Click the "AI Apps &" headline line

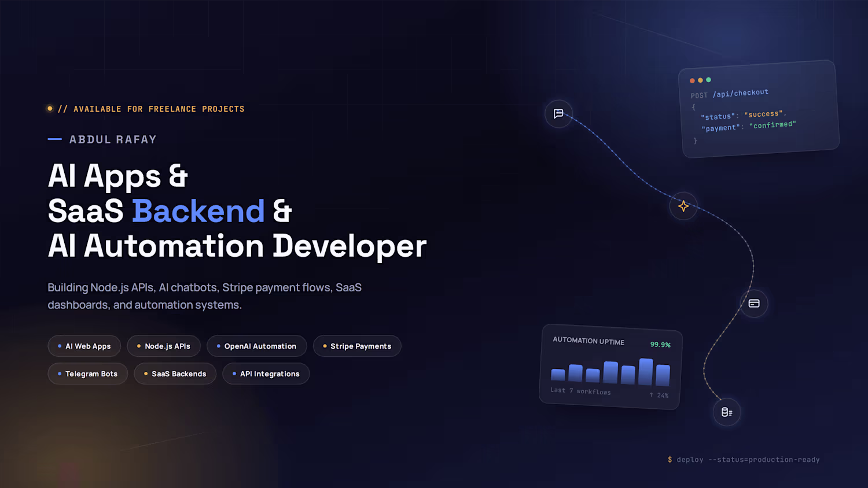click(x=118, y=176)
